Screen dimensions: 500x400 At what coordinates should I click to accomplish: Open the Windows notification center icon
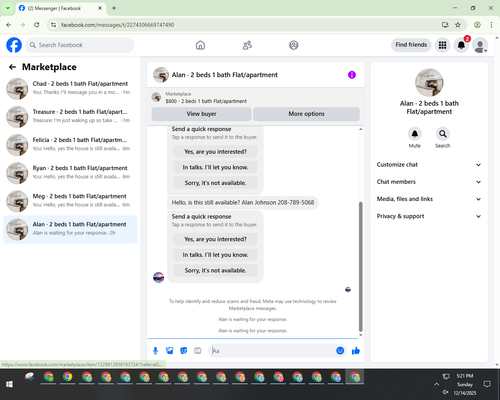(487, 384)
